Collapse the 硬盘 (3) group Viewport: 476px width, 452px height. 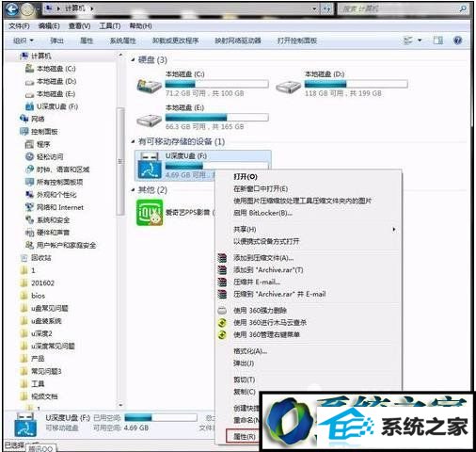tap(133, 59)
